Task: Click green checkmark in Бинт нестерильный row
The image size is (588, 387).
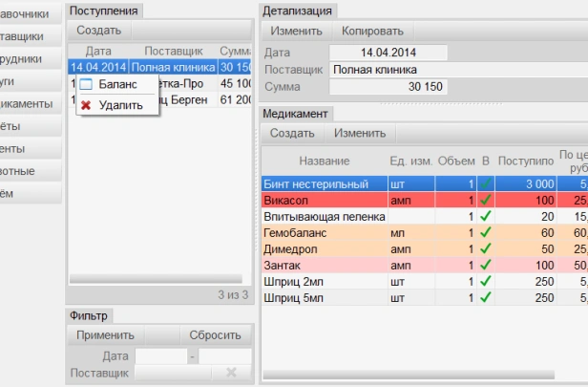Action: coord(486,183)
